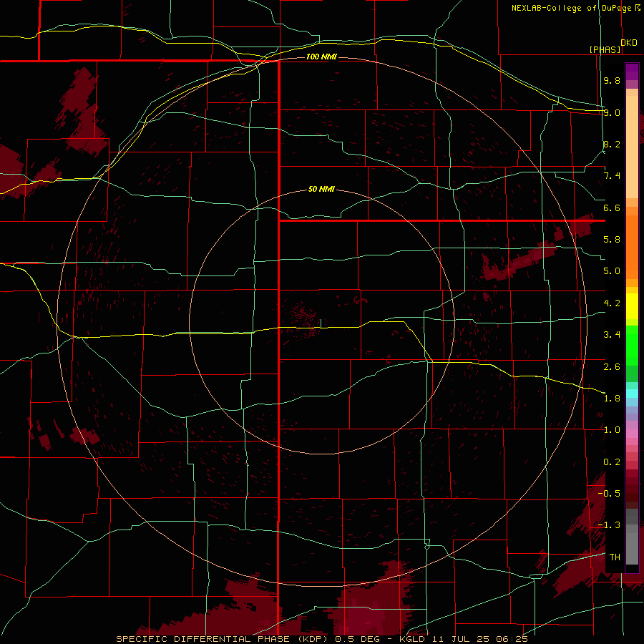Click the 11 JUL 25 06:25 timestamp

click(x=479, y=639)
